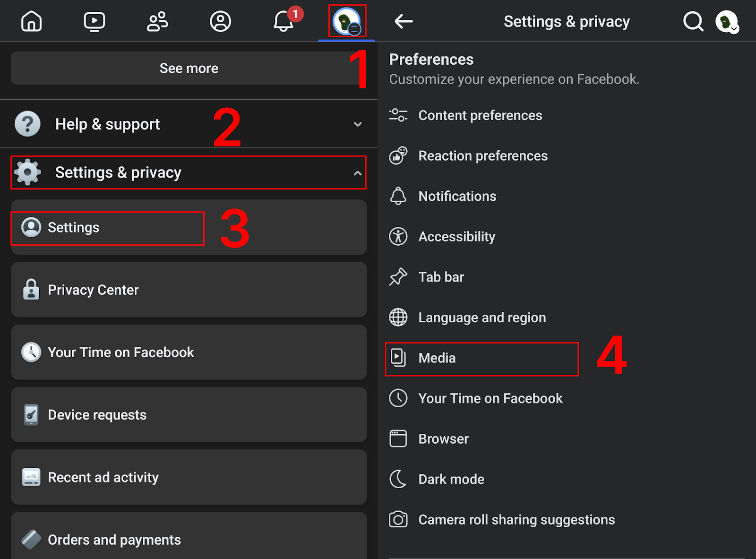
Task: Tap the Help & support label
Action: point(107,124)
